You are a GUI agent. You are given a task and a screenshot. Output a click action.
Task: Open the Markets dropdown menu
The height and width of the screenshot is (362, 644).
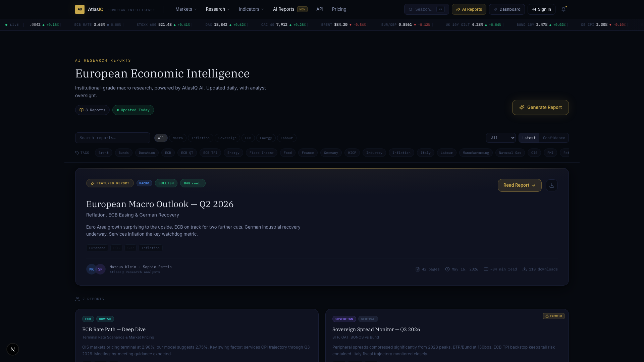(186, 9)
